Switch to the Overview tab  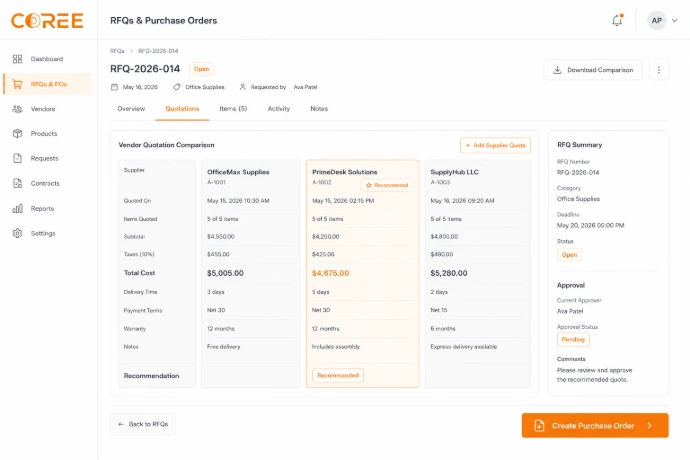[x=131, y=109]
